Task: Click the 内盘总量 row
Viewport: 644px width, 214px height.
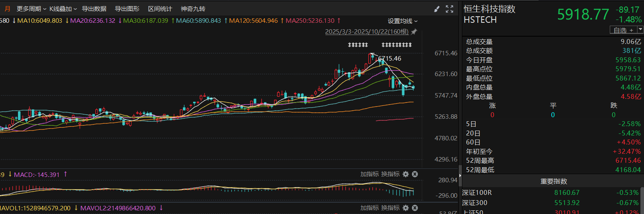Action: (x=554, y=87)
